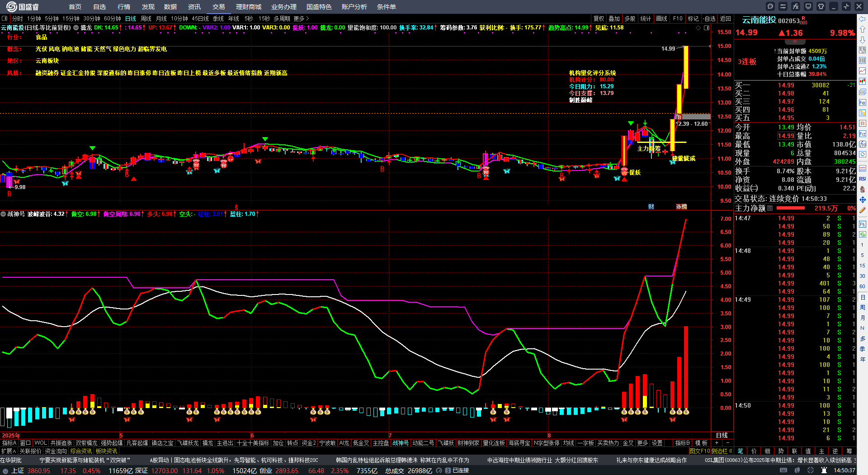Click the function f(x) icon in sidebar
The width and height of the screenshot is (868, 475).
pyautogui.click(x=863, y=144)
